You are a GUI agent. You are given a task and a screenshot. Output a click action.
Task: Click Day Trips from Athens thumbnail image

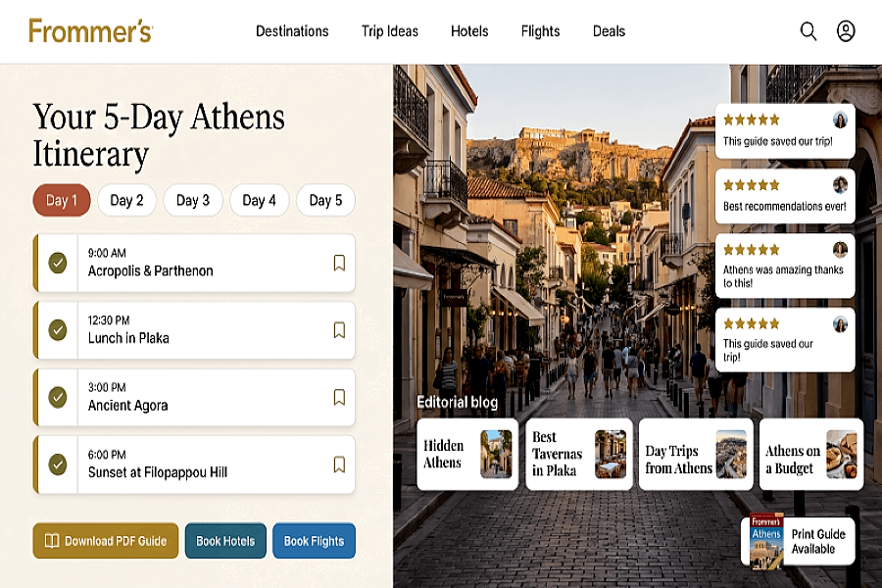[731, 454]
